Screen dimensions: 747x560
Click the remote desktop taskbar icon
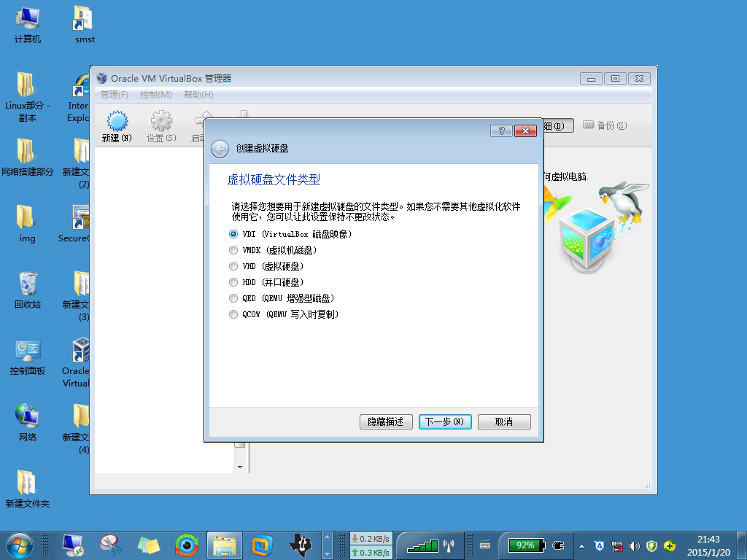click(74, 545)
